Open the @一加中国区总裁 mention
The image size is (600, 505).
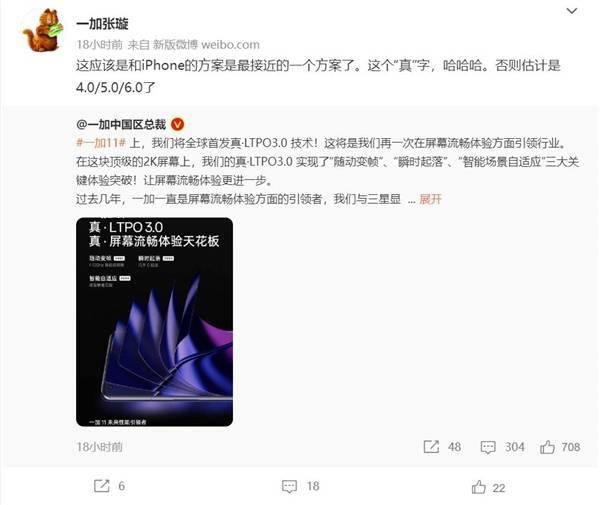point(121,124)
